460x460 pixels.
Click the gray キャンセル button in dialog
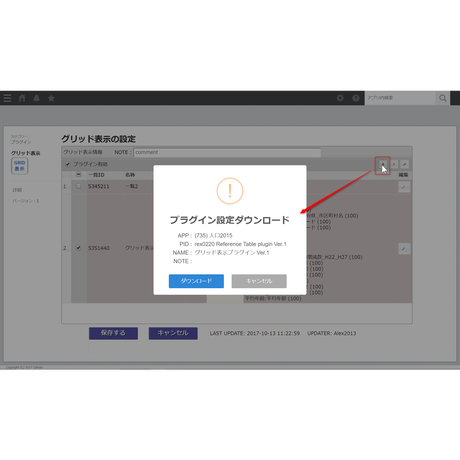259,281
